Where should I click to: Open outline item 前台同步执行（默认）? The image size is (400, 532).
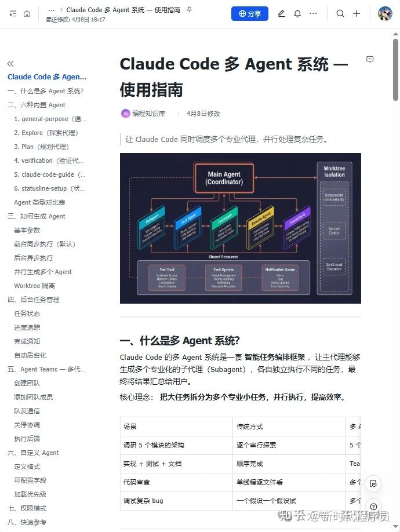[x=45, y=244]
